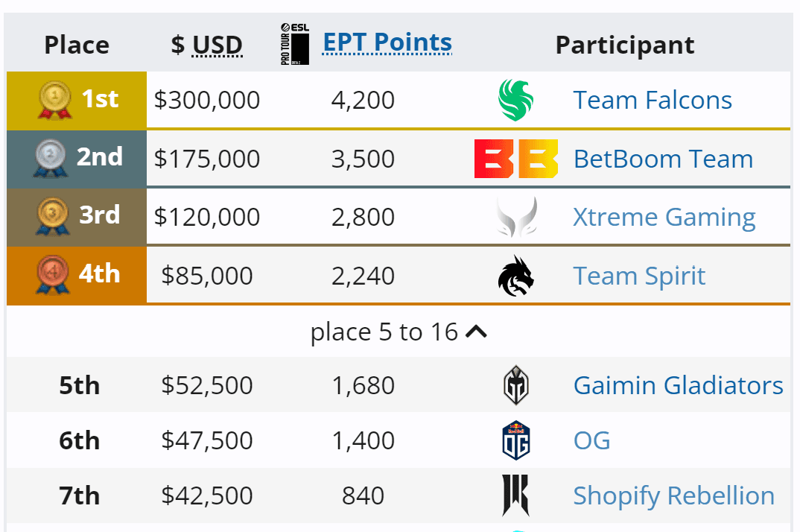The width and height of the screenshot is (800, 532).
Task: Click the Shopify Rebellion logo
Action: pos(516,495)
